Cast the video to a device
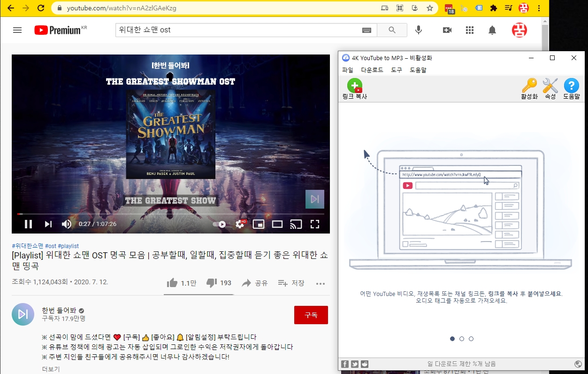The height and width of the screenshot is (374, 588). point(296,224)
